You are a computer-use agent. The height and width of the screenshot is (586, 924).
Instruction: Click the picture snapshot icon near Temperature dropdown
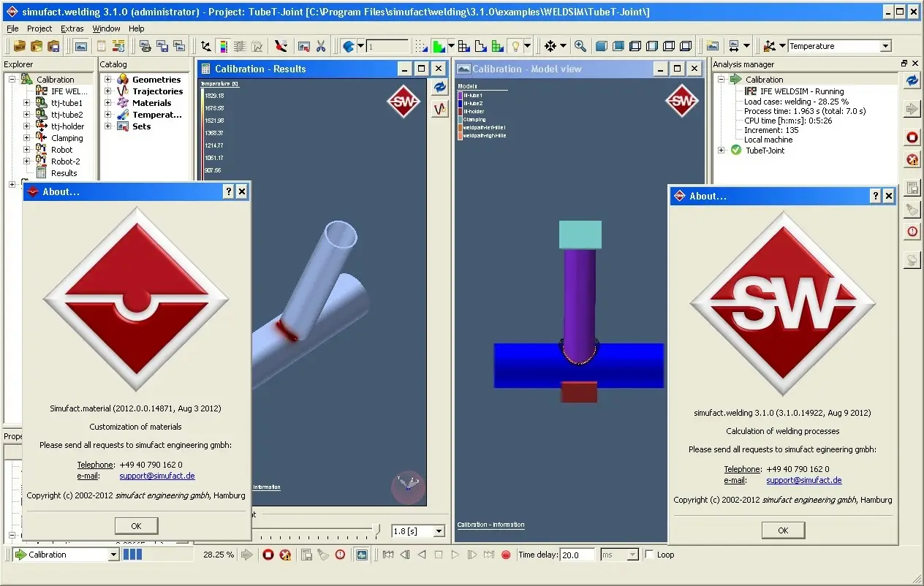712,46
